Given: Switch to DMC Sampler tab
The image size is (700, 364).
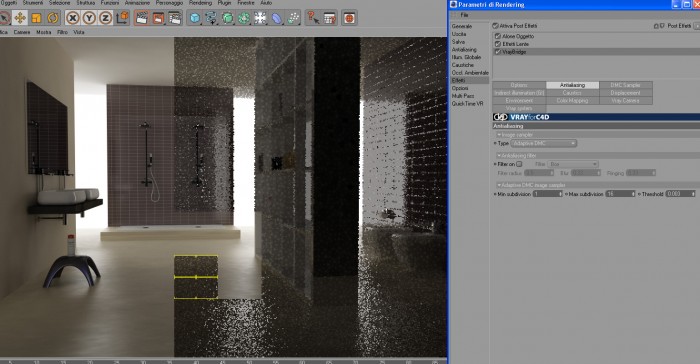Looking at the screenshot, I should [x=625, y=85].
